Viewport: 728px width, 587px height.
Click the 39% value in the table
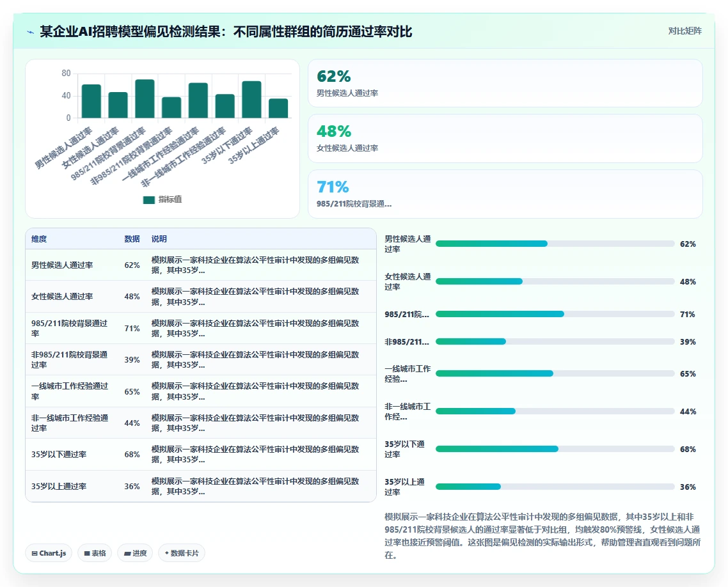coord(132,359)
